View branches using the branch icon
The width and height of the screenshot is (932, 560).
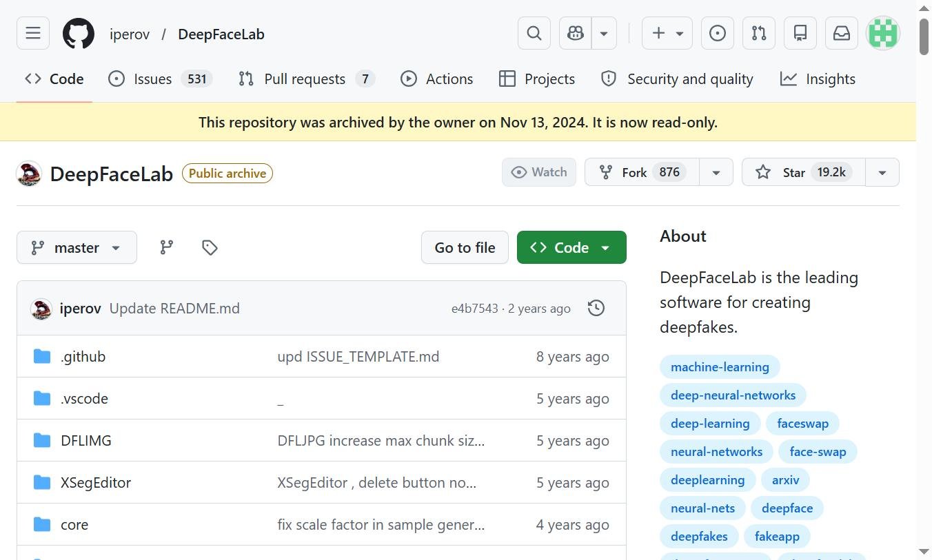coord(167,247)
